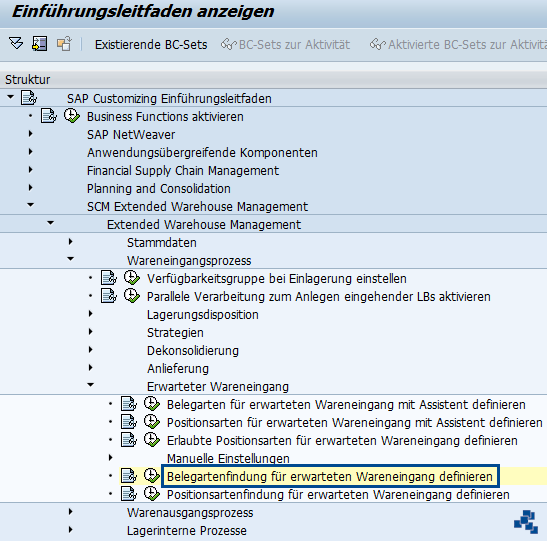Expand the SAP NetWeaver node

click(x=31, y=134)
